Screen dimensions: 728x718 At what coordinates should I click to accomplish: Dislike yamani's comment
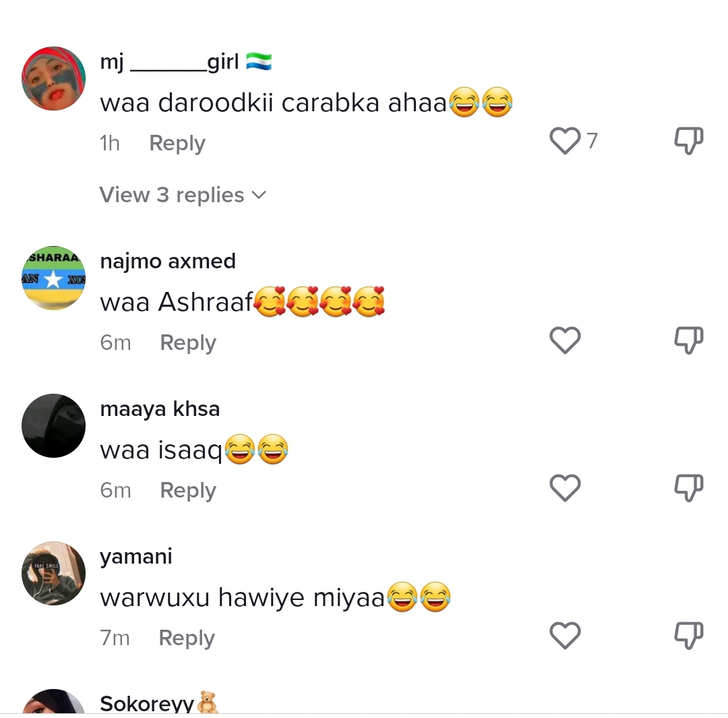coord(688,635)
